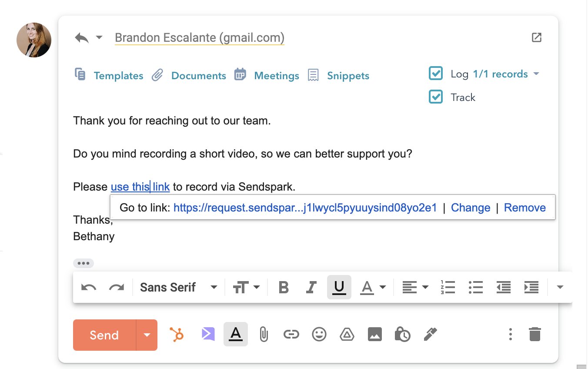Click the 'Do you mind recording' line

click(243, 154)
